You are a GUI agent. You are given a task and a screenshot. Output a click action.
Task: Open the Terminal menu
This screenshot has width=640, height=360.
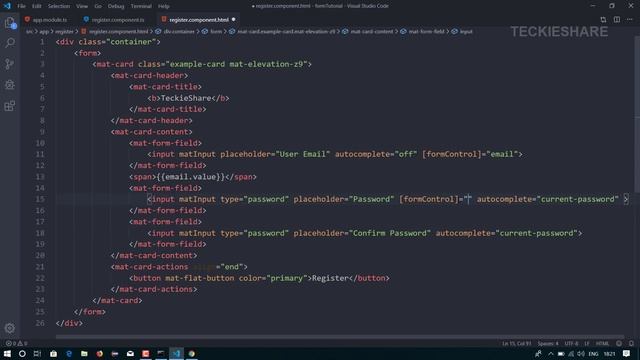[x=141, y=6]
